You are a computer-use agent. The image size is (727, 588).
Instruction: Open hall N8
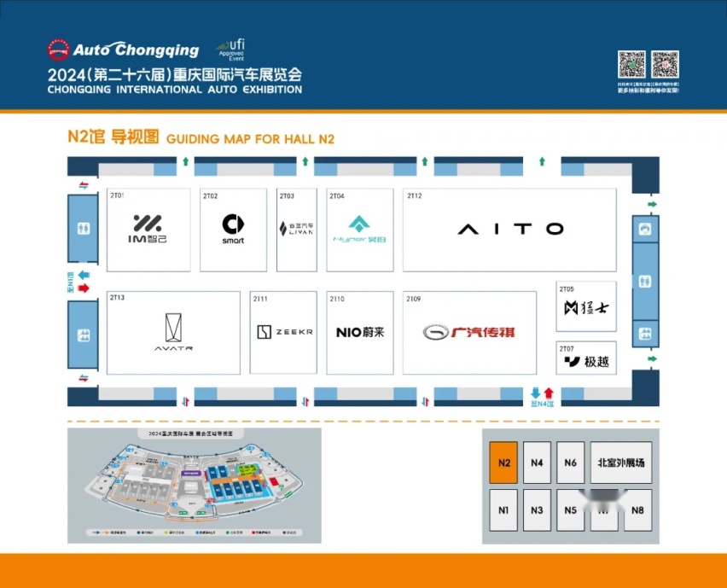point(637,510)
